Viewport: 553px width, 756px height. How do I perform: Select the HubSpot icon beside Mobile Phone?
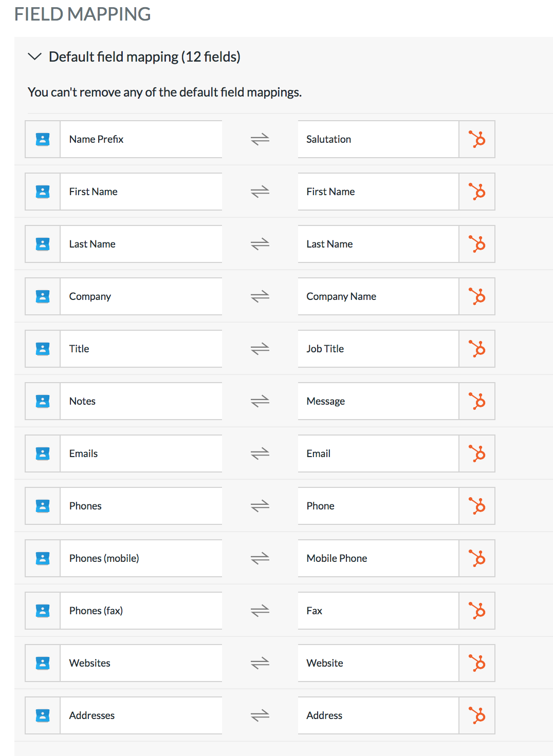(x=477, y=558)
